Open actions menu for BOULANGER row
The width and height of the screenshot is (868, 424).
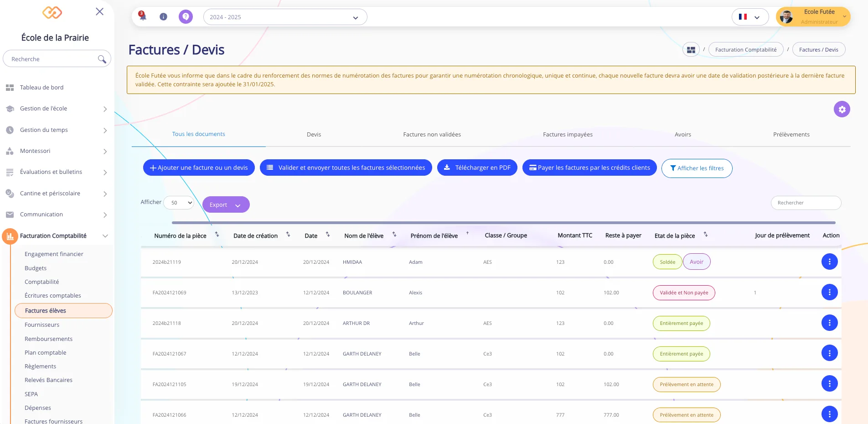[x=829, y=292]
